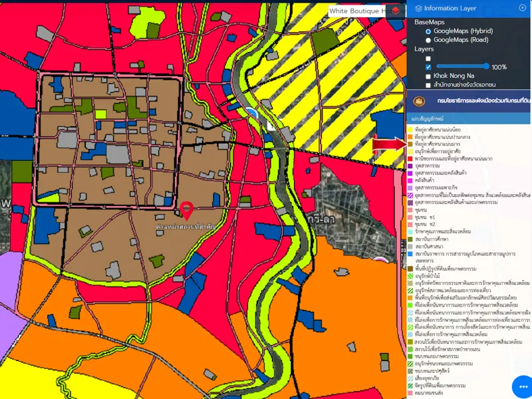Click the blue สถาบันราชการ legend swatch
Screen dimensions: 532x399
tap(410, 253)
